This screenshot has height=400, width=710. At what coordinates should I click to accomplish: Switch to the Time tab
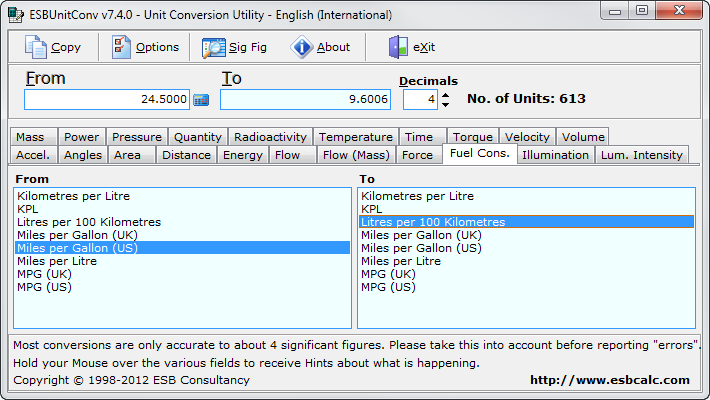[422, 137]
